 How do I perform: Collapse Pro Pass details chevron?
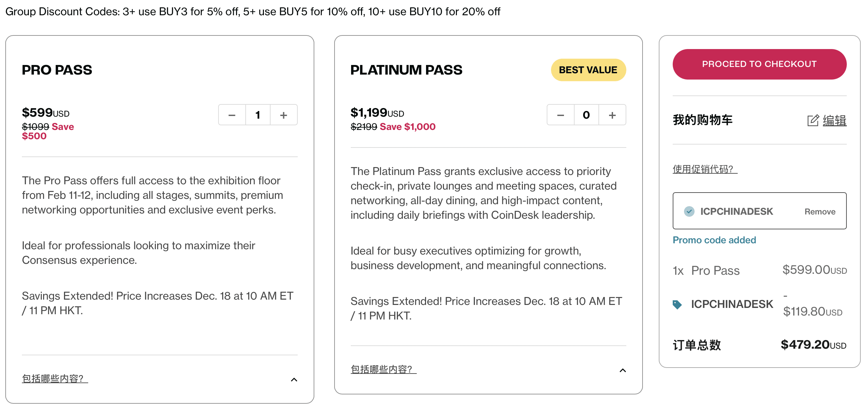click(294, 380)
